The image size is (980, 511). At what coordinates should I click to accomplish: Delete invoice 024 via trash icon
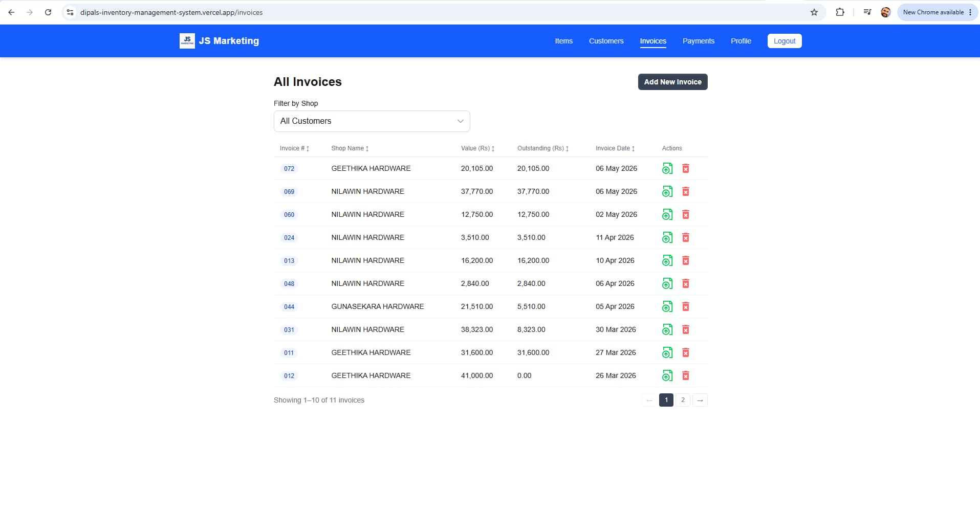[686, 237]
